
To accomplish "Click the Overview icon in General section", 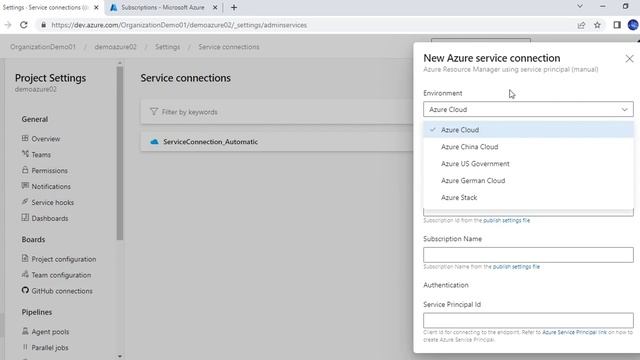I will pyautogui.click(x=25, y=138).
